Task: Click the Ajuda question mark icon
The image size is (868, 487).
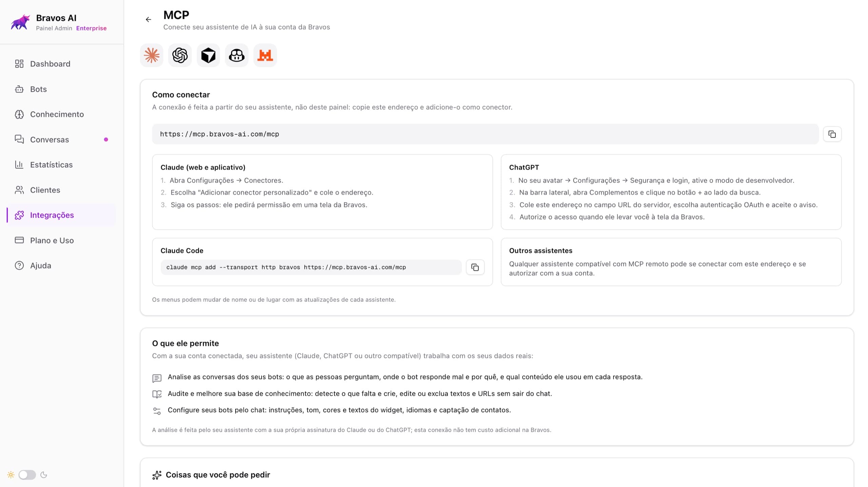Action: point(19,265)
